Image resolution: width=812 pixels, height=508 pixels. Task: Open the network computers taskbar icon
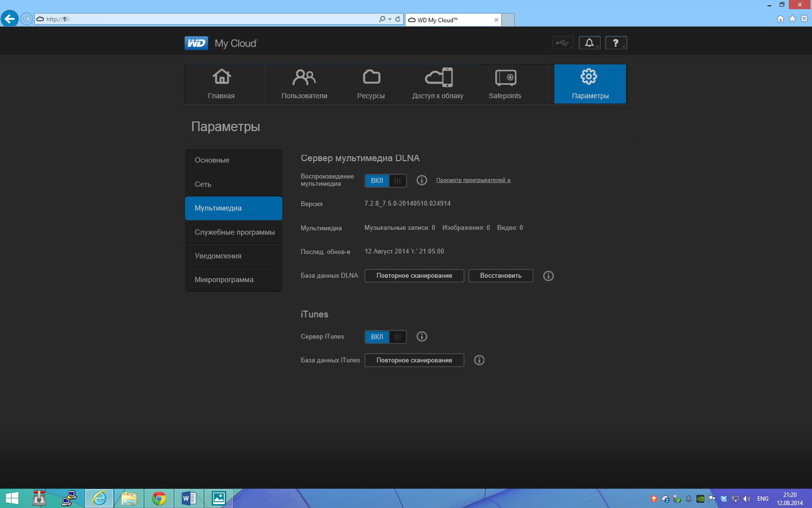point(69,498)
